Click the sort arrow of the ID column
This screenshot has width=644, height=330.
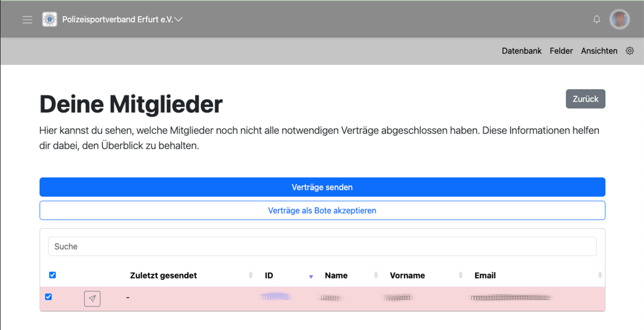[x=311, y=276]
